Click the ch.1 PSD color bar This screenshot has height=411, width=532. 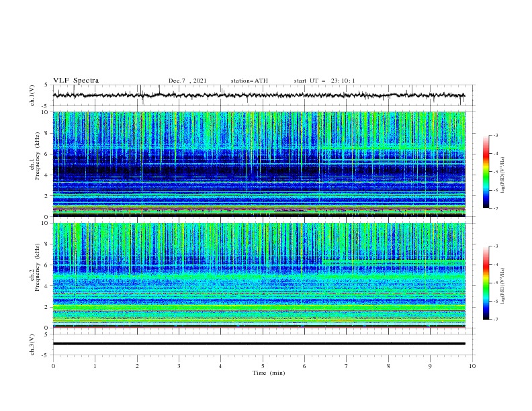486,172
